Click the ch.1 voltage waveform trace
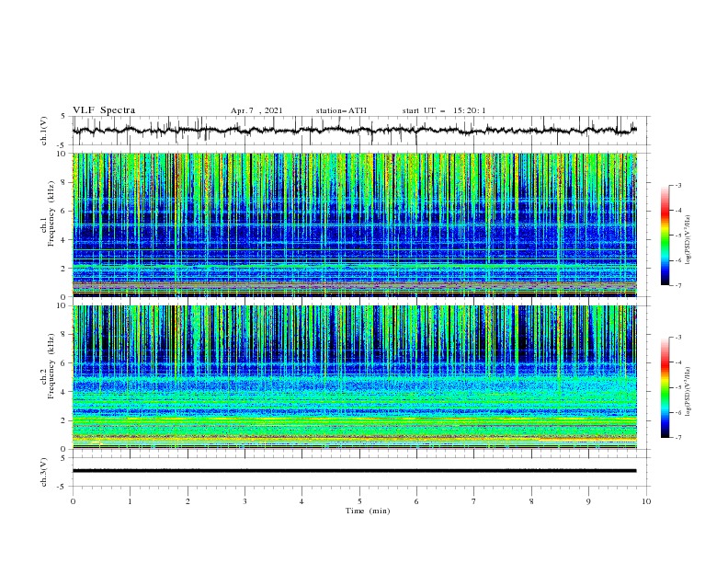This screenshot has height=563, width=728. click(x=355, y=131)
